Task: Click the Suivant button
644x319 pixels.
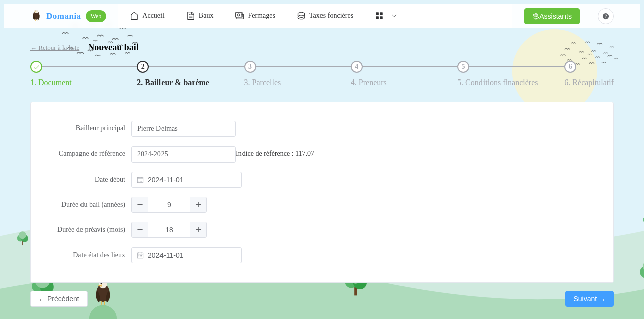Action: point(589,299)
